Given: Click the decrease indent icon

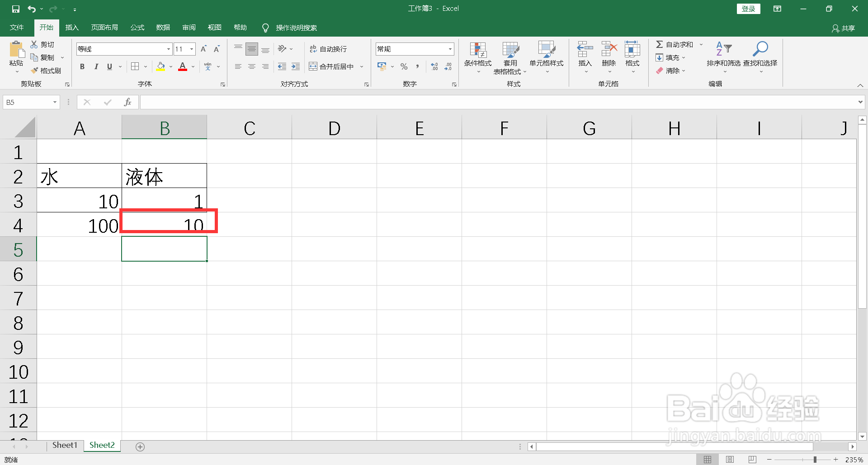Looking at the screenshot, I should 282,66.
